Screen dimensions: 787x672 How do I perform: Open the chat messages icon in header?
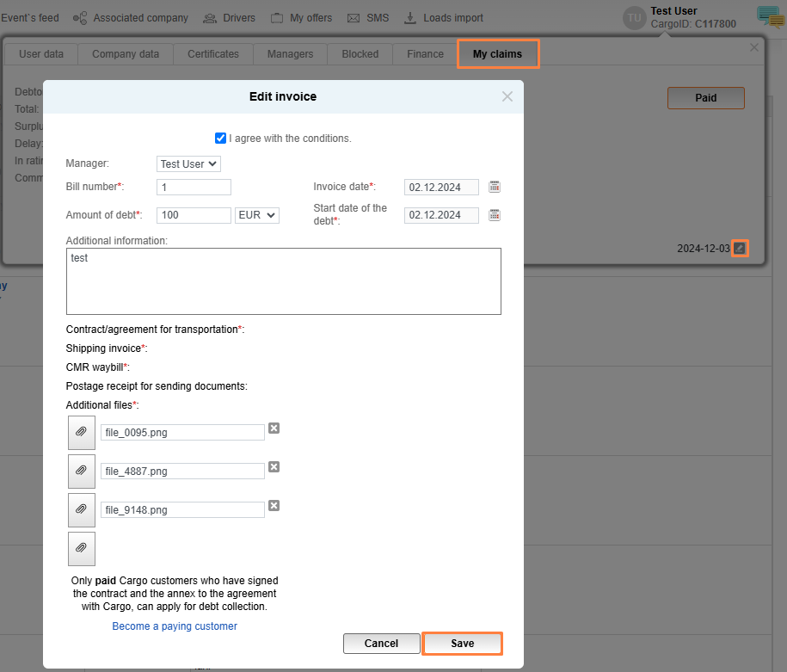(x=769, y=17)
